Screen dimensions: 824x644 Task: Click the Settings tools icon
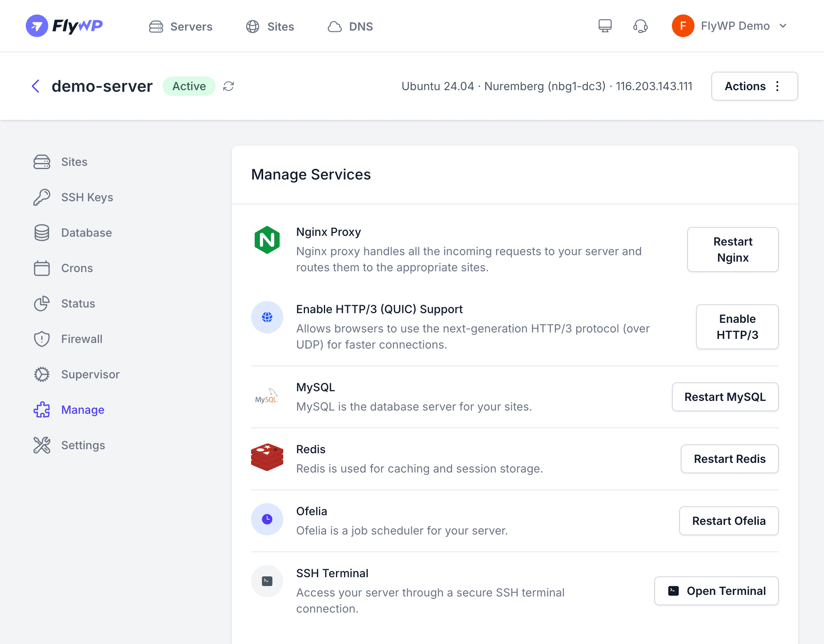pyautogui.click(x=42, y=445)
